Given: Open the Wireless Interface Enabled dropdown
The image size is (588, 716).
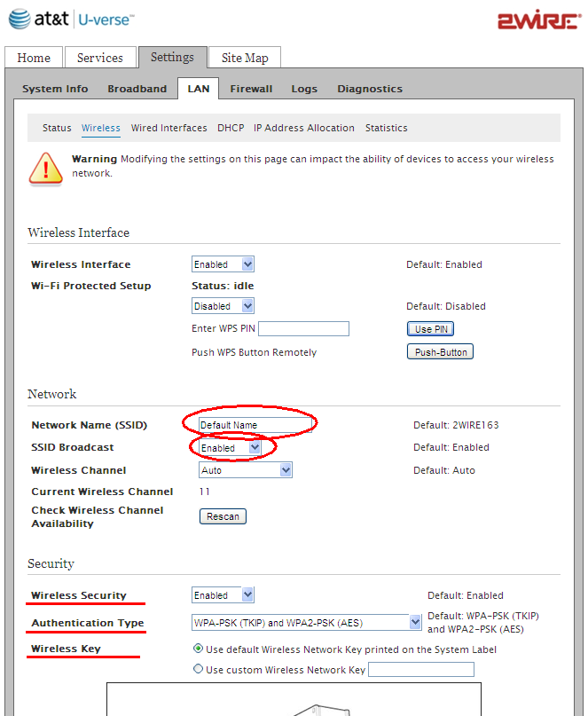Looking at the screenshot, I should click(x=223, y=264).
